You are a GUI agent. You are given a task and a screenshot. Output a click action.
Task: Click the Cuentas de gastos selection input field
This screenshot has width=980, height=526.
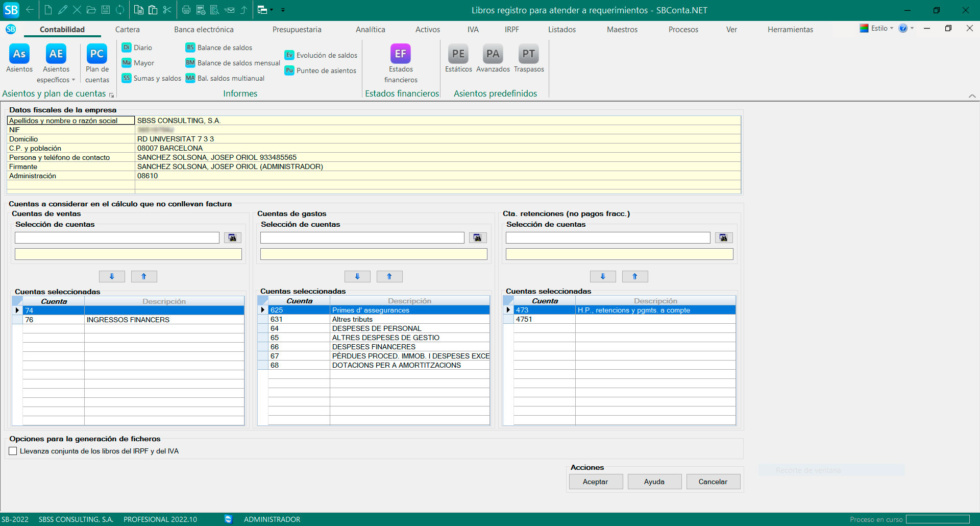(x=362, y=237)
